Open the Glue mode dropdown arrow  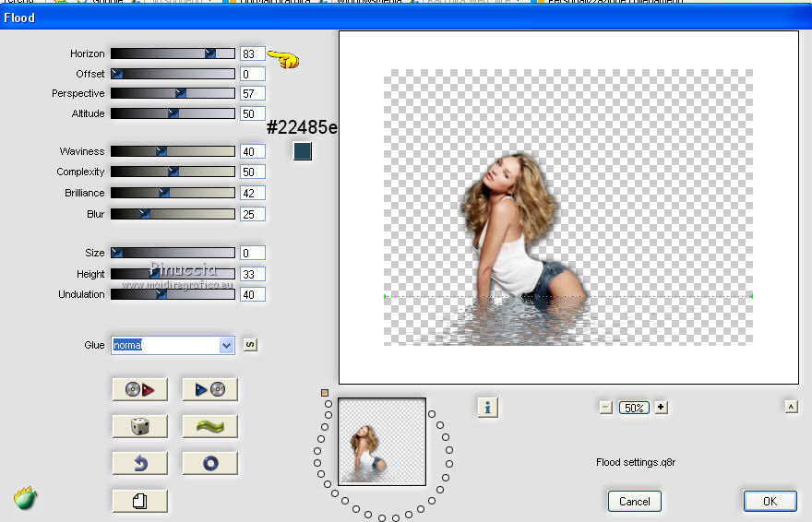point(226,345)
